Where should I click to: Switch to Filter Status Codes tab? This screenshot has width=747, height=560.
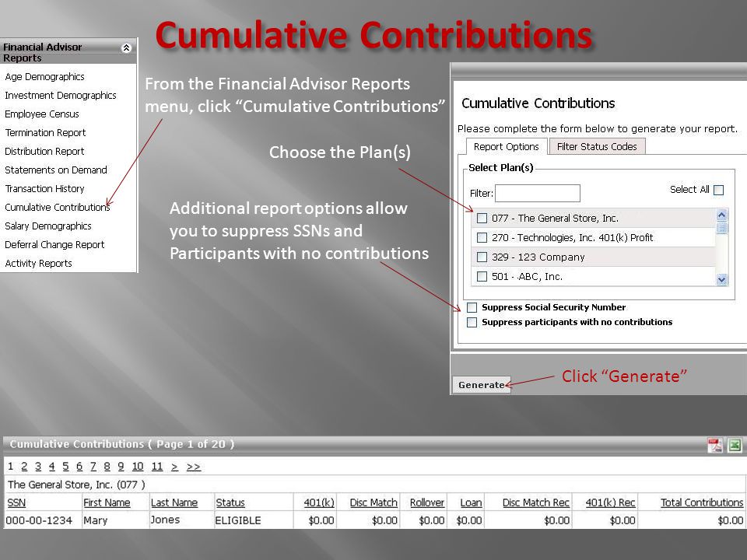(x=597, y=147)
